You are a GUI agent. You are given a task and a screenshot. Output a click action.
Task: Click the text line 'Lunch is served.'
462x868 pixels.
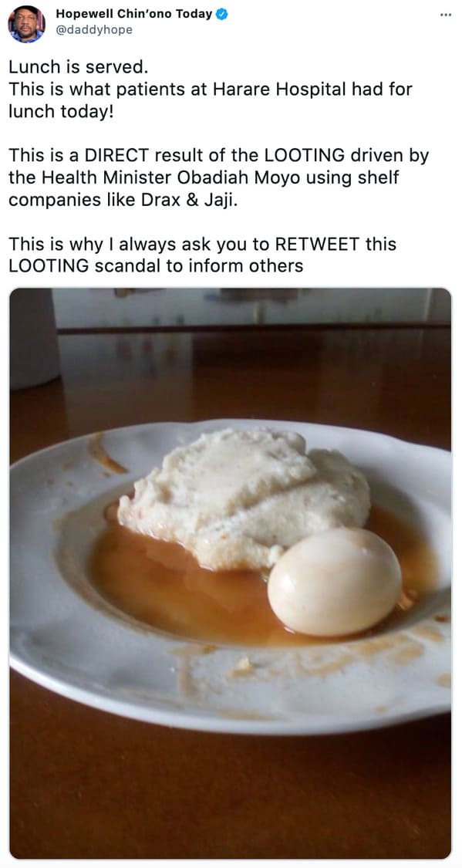[79, 67]
